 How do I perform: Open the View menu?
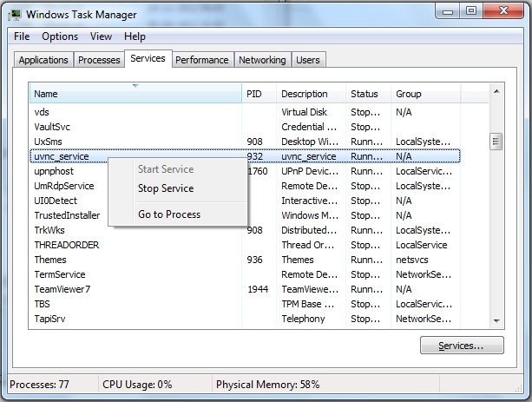tap(101, 36)
